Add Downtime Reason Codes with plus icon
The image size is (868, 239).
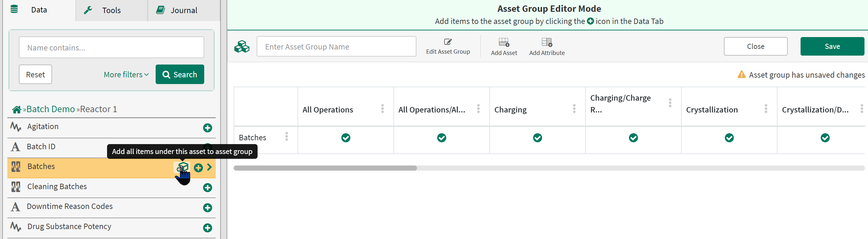point(207,208)
